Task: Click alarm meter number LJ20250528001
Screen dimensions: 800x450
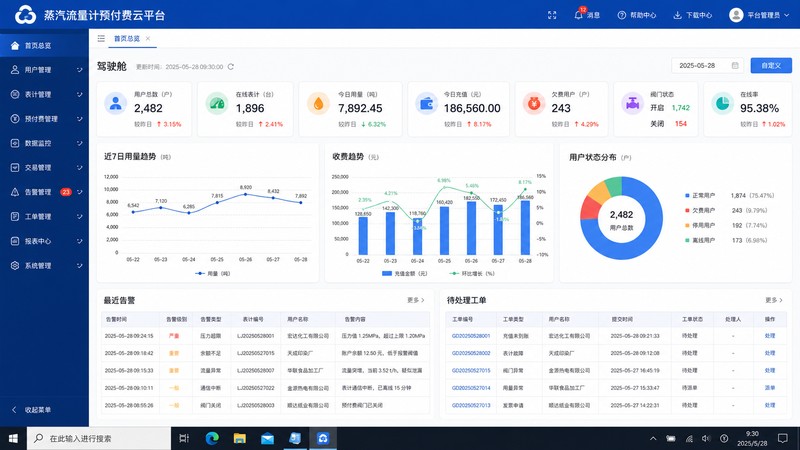Action: pos(255,336)
